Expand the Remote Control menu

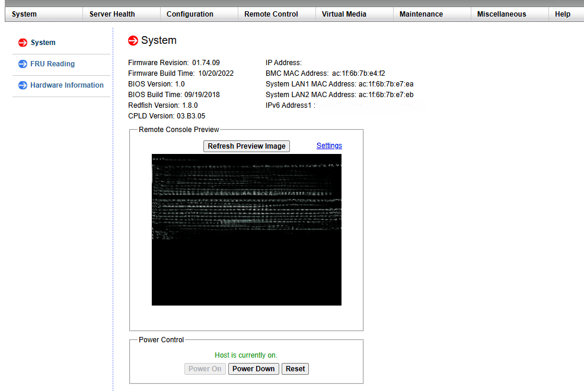(271, 14)
